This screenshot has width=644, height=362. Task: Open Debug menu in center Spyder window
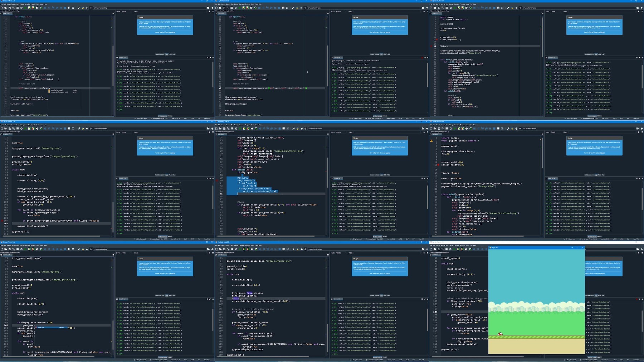[x=236, y=125]
